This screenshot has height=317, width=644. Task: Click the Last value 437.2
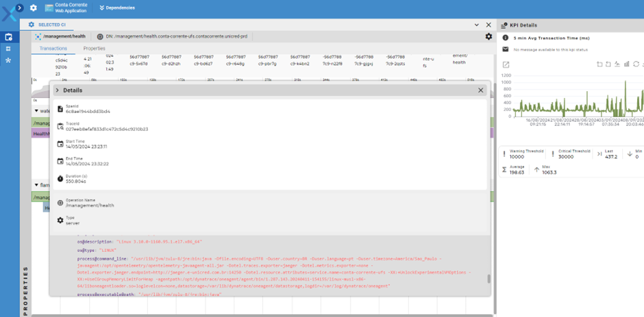point(611,157)
